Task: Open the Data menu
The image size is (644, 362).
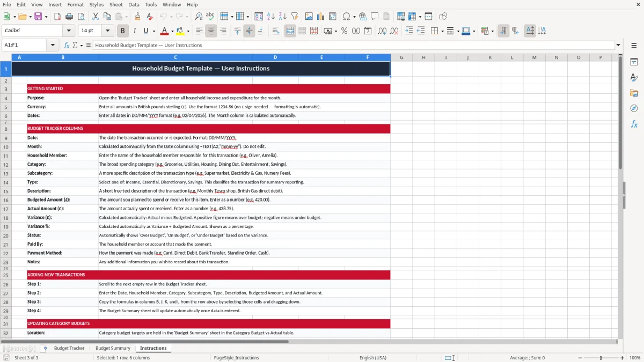Action: [134, 4]
